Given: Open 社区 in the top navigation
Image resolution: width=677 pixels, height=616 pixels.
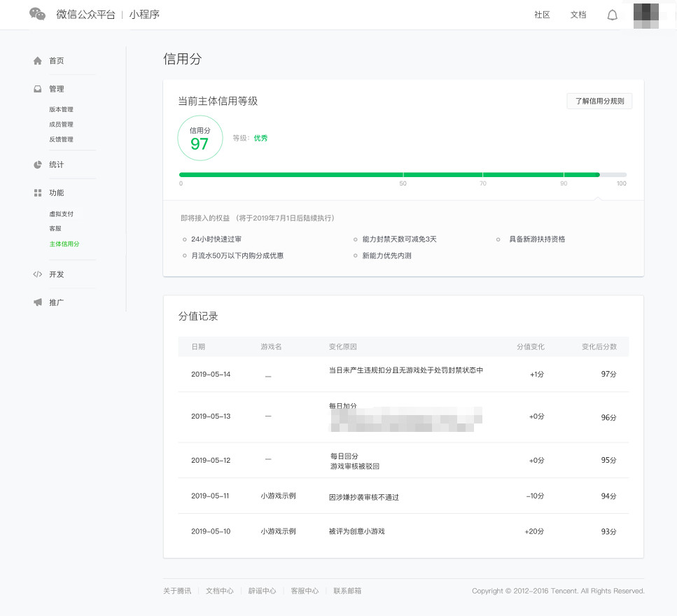Looking at the screenshot, I should point(542,15).
